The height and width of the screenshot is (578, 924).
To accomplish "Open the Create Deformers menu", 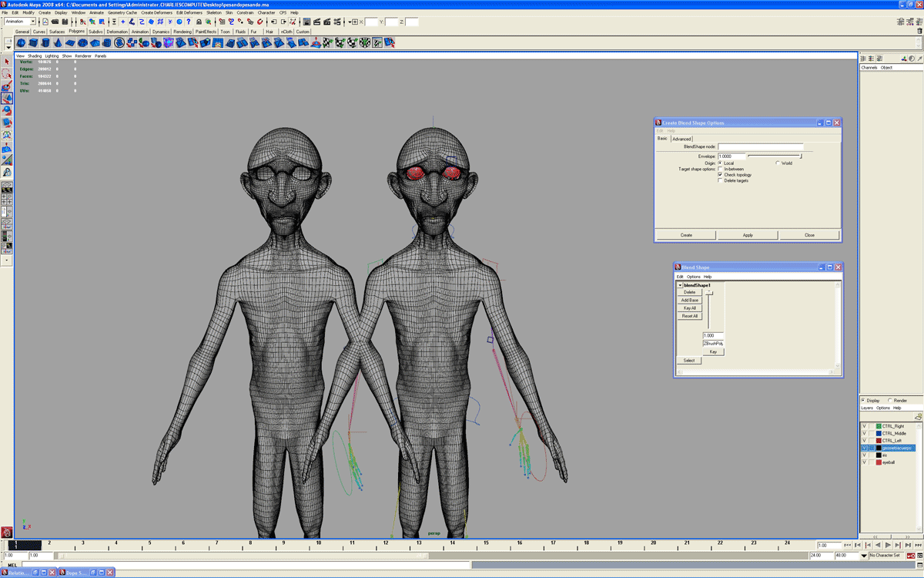I will (156, 12).
